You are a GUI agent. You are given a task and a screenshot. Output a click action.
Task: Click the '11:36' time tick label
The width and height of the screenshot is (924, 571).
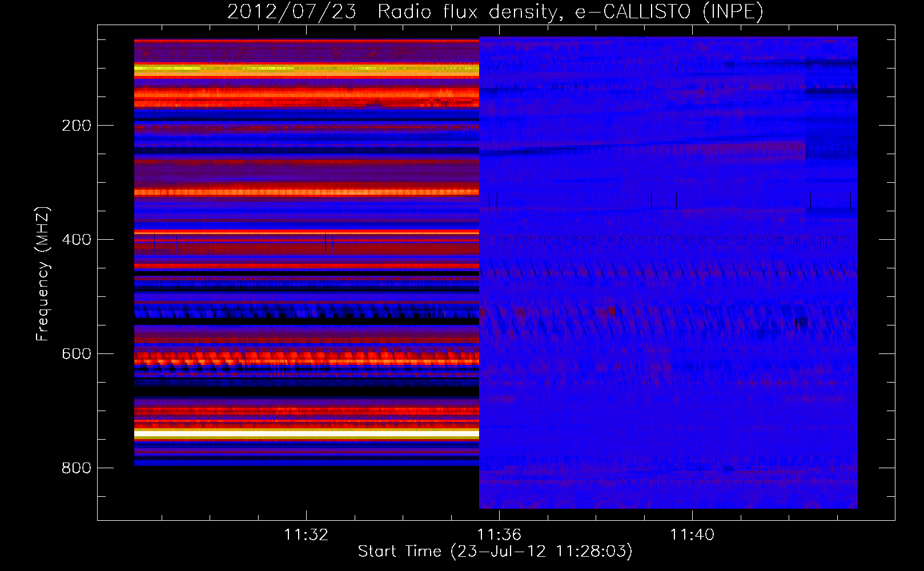[x=499, y=534]
